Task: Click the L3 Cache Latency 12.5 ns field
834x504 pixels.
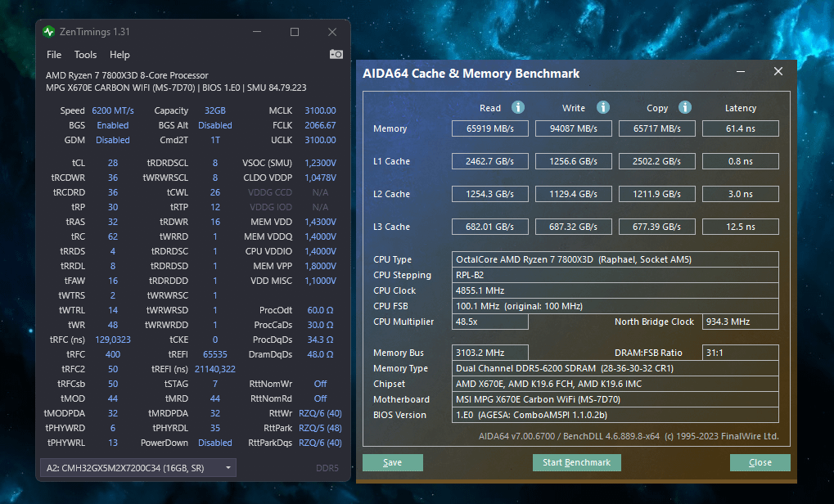Action: 741,227
